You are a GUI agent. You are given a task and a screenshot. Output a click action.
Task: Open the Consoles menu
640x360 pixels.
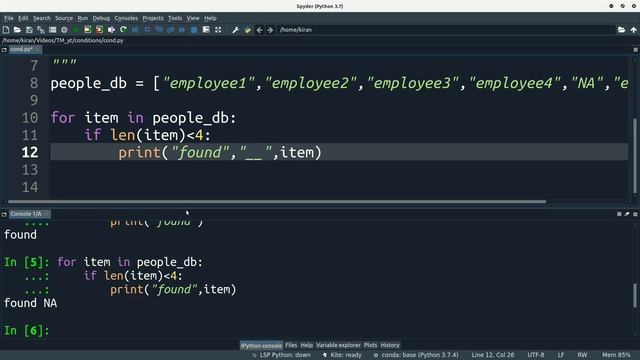[x=126, y=18]
